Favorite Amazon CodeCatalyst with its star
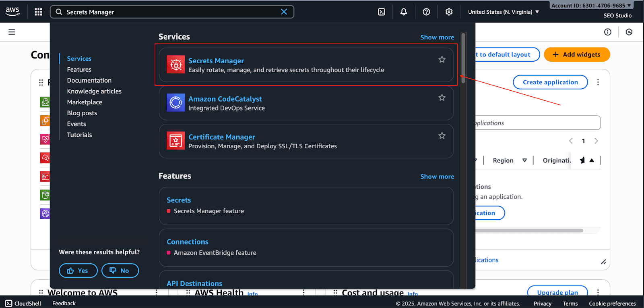Viewport: 644px width, 308px height. (x=442, y=98)
